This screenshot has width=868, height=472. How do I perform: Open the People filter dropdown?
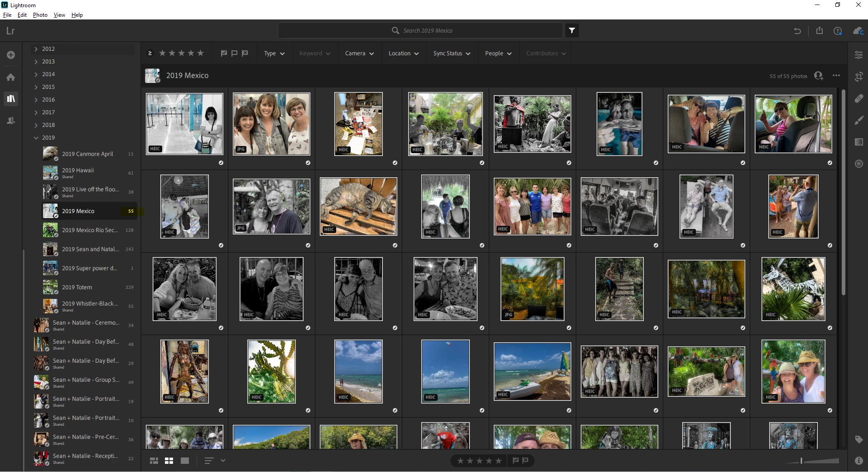pos(498,53)
